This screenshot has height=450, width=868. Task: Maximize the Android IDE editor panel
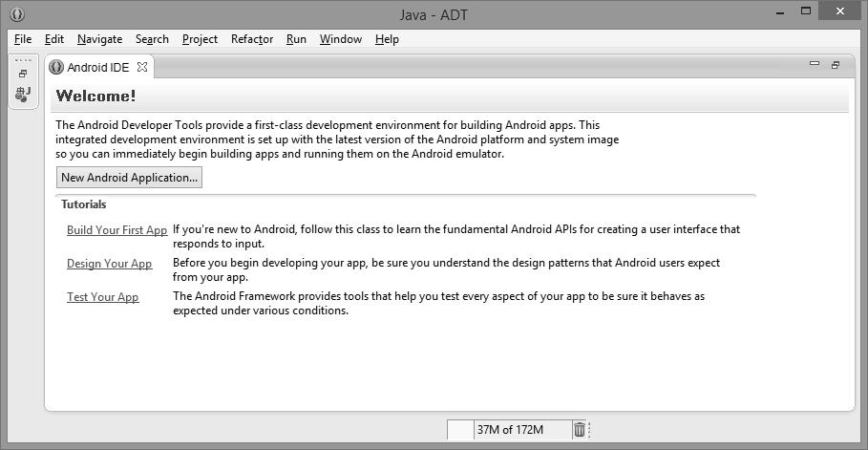tap(836, 65)
